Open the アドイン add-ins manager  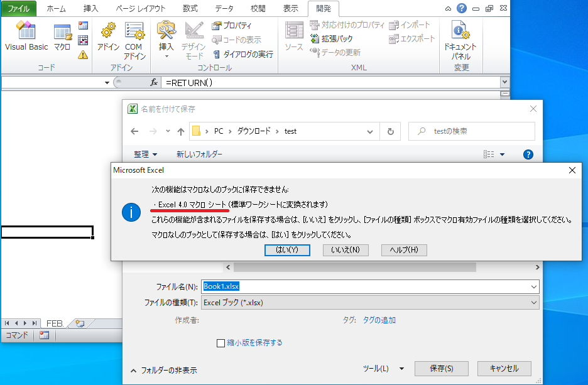click(108, 36)
